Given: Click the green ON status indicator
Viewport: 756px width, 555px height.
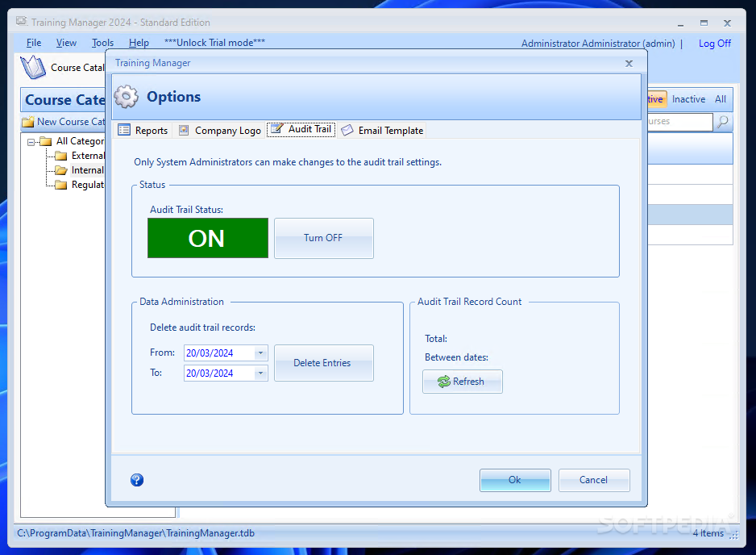Looking at the screenshot, I should (x=208, y=238).
